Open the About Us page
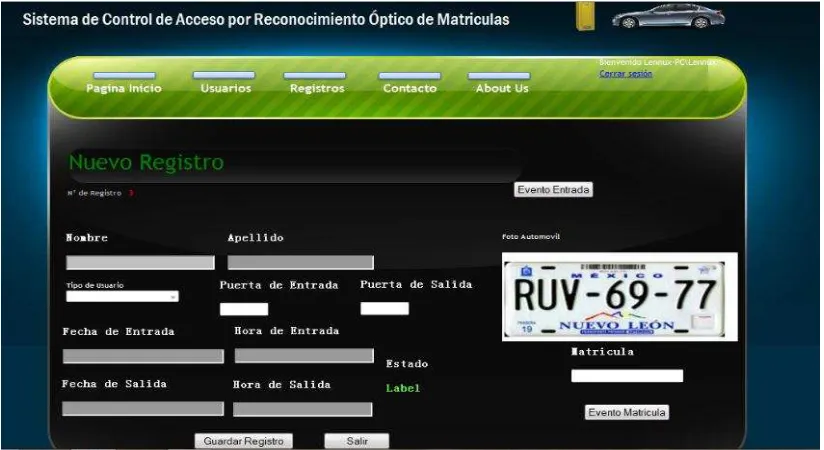Screen dimensions: 824x450 pos(502,88)
